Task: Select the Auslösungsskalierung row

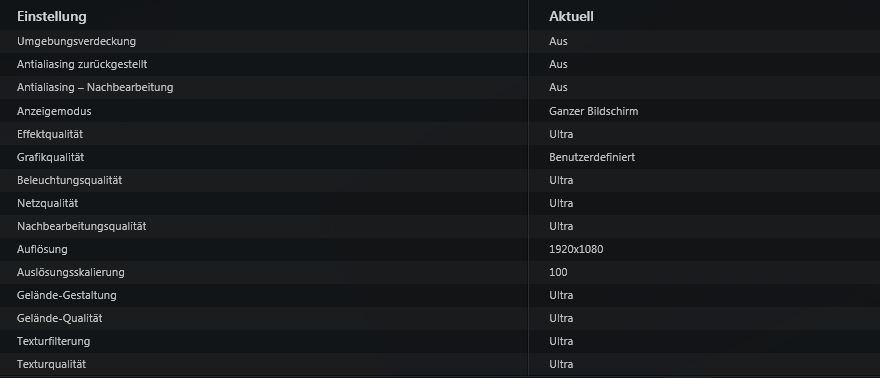Action: (440, 272)
